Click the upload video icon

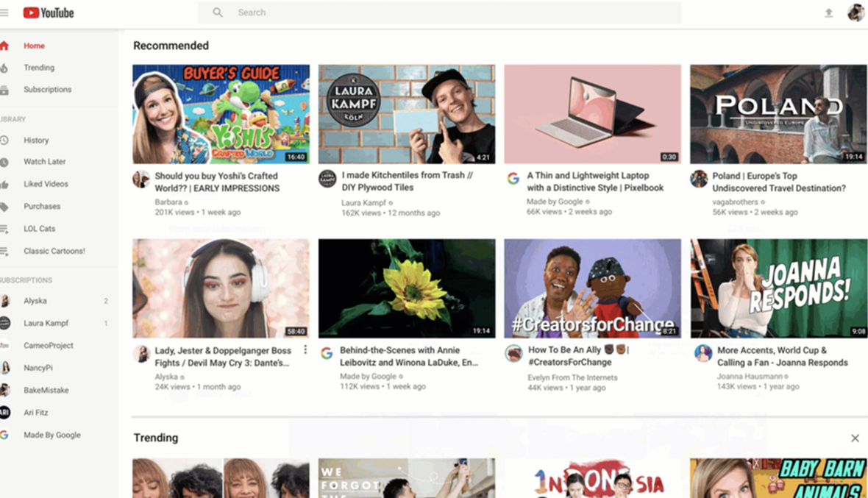click(829, 13)
